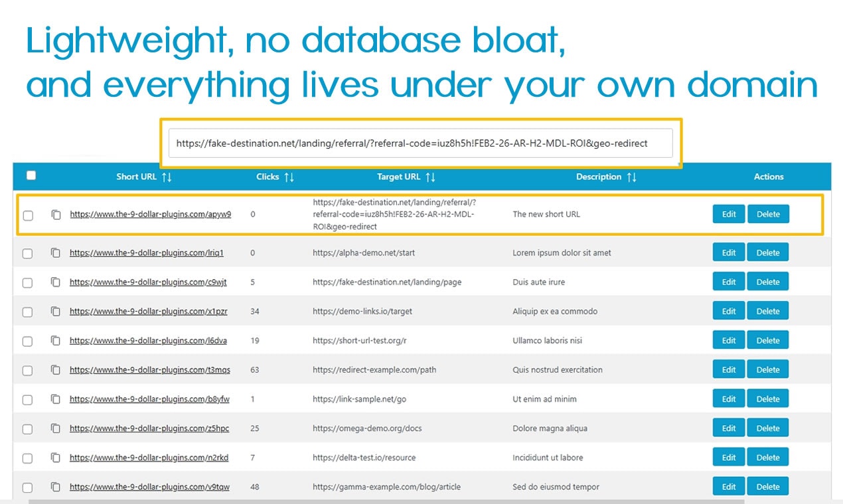Open the the-9-dollar-plugins.com/v9tqw link

[149, 486]
